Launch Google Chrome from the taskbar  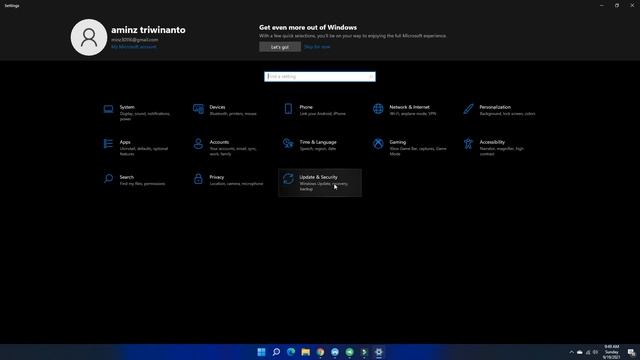coord(320,352)
